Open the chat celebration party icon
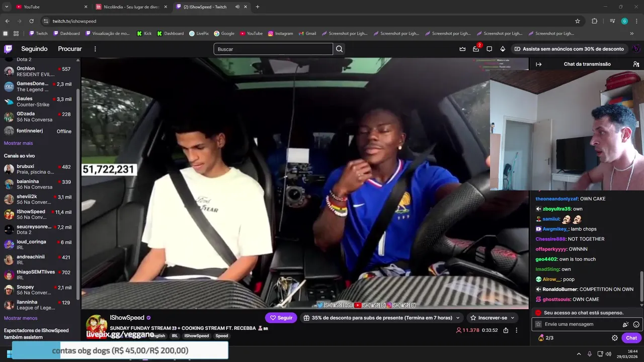This screenshot has width=644, height=362. point(625,324)
